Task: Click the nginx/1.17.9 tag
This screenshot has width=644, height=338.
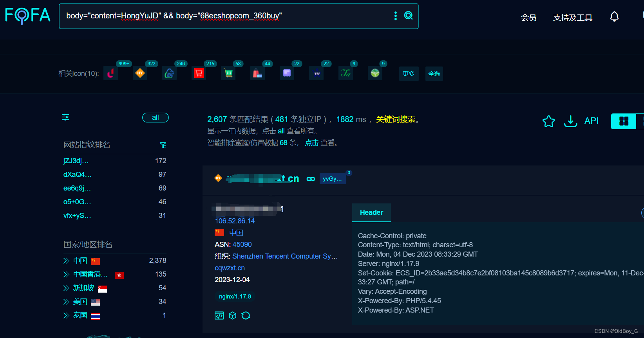Action: click(x=235, y=297)
